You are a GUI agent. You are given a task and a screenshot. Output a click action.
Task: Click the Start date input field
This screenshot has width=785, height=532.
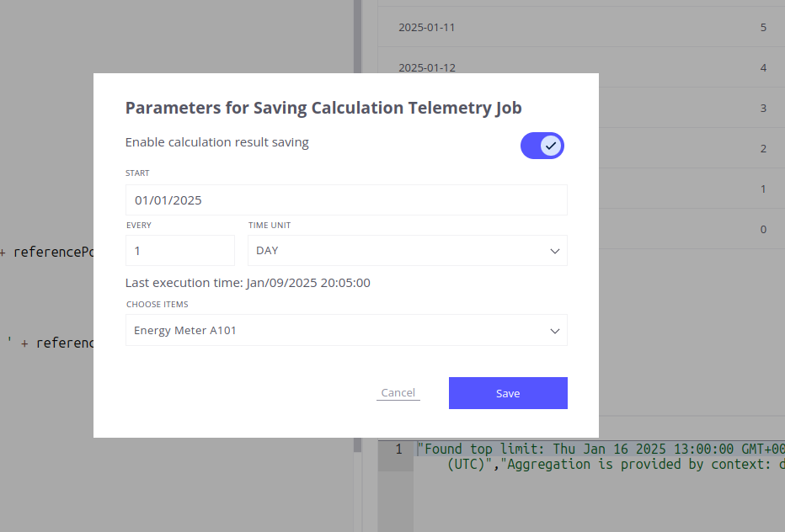pyautogui.click(x=345, y=200)
